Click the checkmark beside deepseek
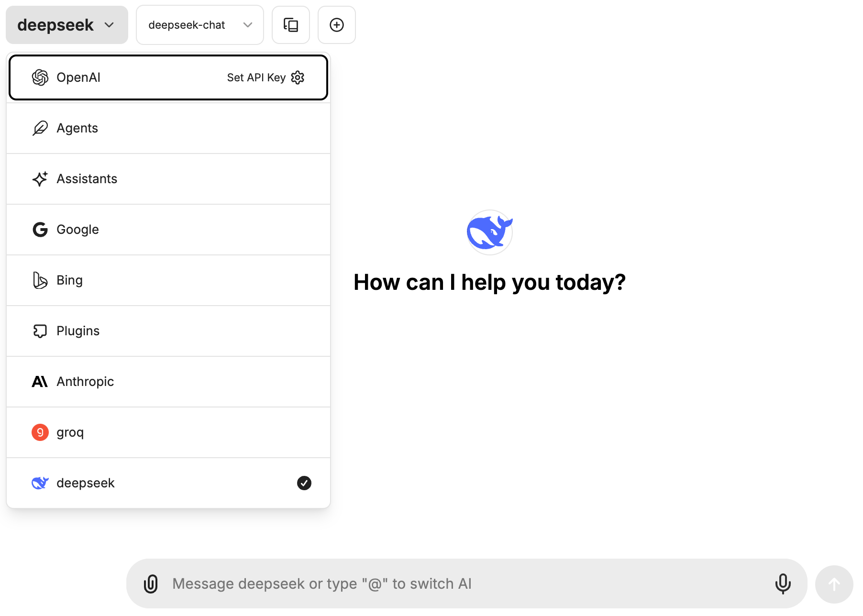This screenshot has height=616, width=863. point(304,483)
